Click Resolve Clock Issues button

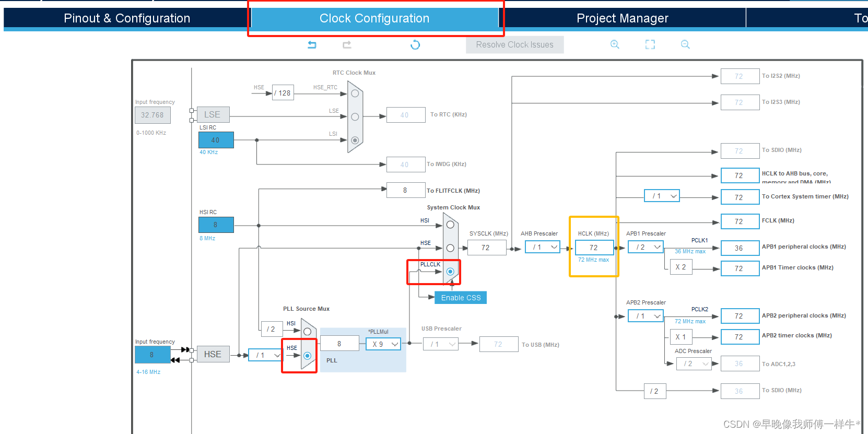[x=515, y=45]
